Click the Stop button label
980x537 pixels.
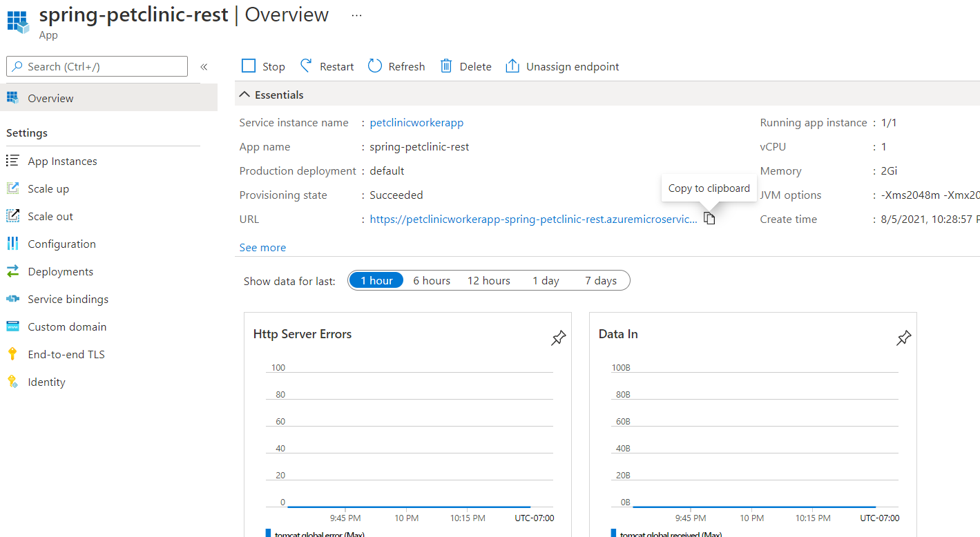pos(273,66)
